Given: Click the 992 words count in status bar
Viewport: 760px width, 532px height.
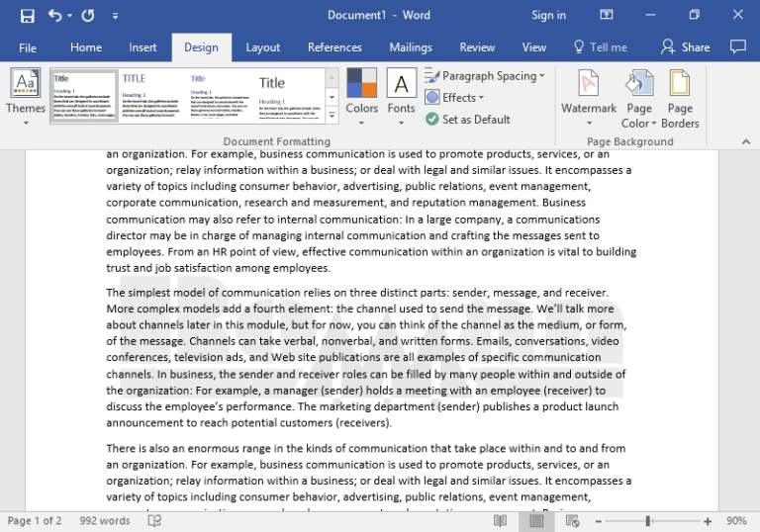Looking at the screenshot, I should [x=105, y=521].
